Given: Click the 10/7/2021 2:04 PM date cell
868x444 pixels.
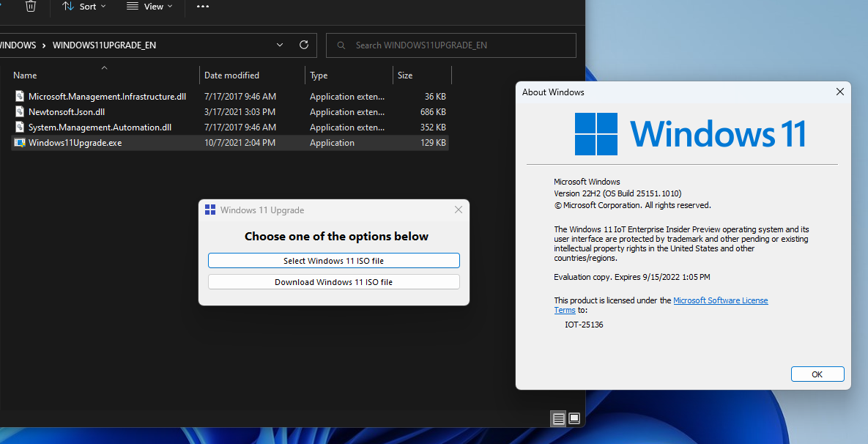Looking at the screenshot, I should 240,143.
